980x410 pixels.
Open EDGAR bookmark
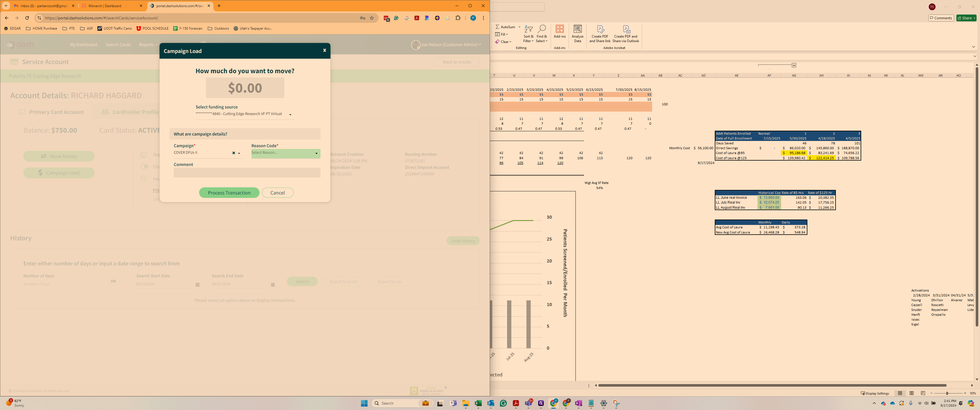point(12,28)
